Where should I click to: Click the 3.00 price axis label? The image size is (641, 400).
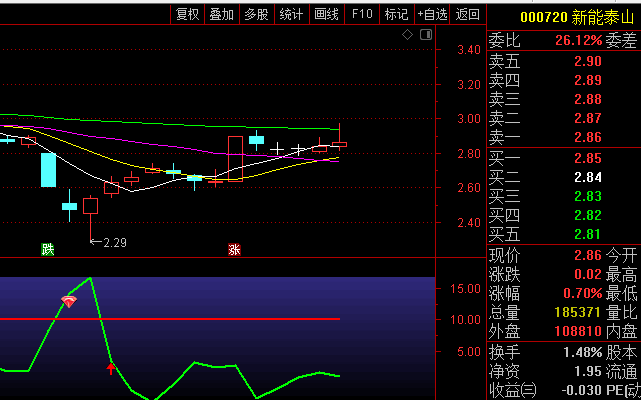coord(469,119)
